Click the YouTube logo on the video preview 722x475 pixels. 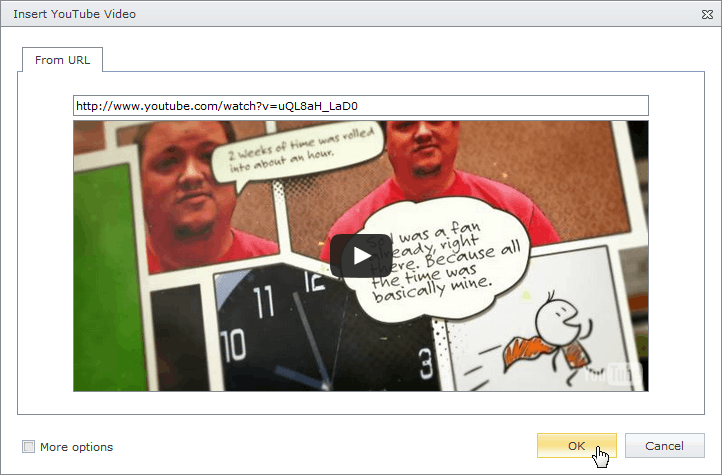tap(611, 373)
